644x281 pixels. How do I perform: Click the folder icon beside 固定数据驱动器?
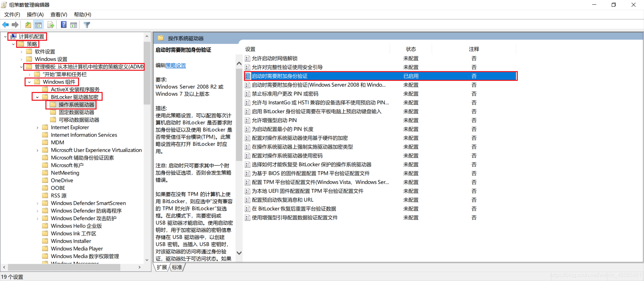pos(53,112)
